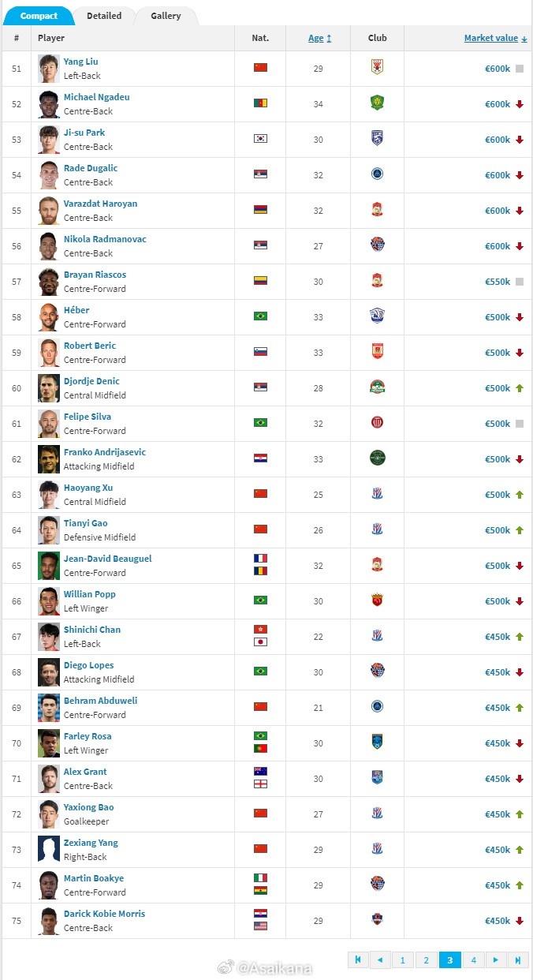This screenshot has width=533, height=980.
Task: Open page 4 of the list
Action: (x=473, y=959)
